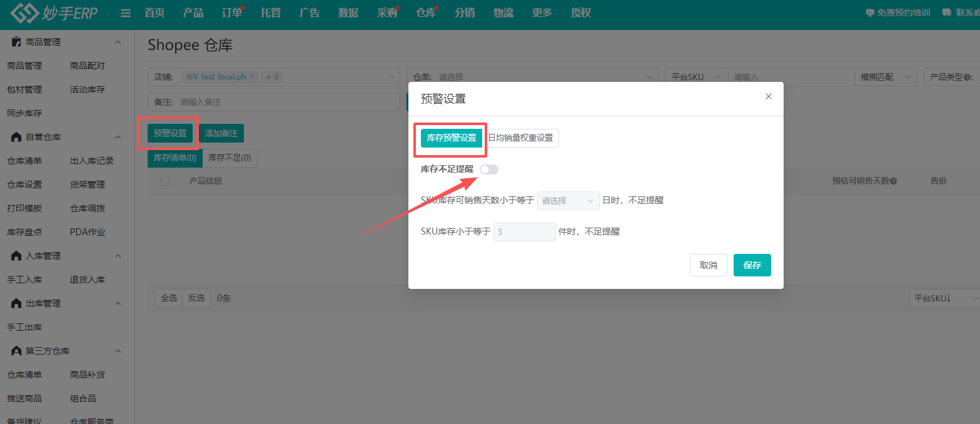The height and width of the screenshot is (424, 980).
Task: Open 货架管理 in the sidebar
Action: (88, 184)
